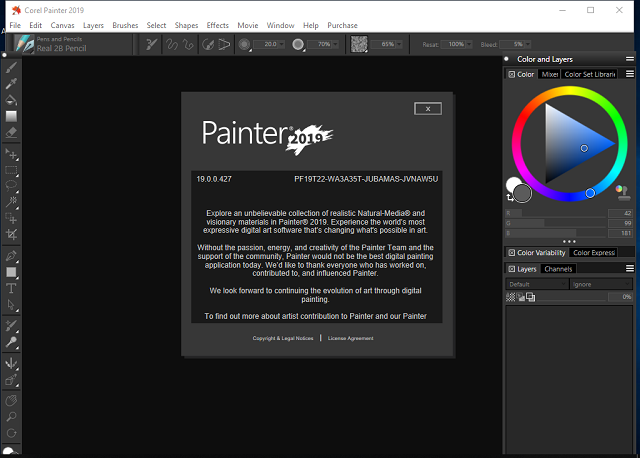Close the Painter 2019 about dialog
Viewport: 640px width, 458px height.
(x=428, y=109)
